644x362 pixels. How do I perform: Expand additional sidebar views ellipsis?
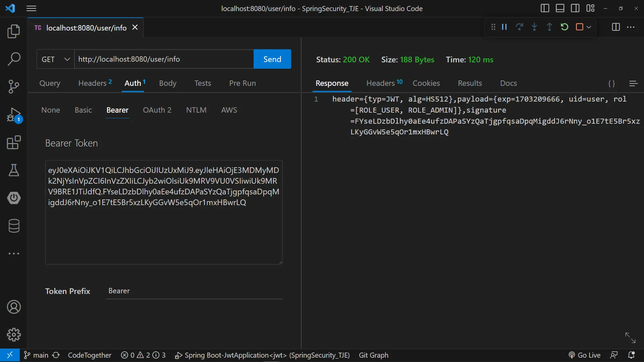click(14, 254)
